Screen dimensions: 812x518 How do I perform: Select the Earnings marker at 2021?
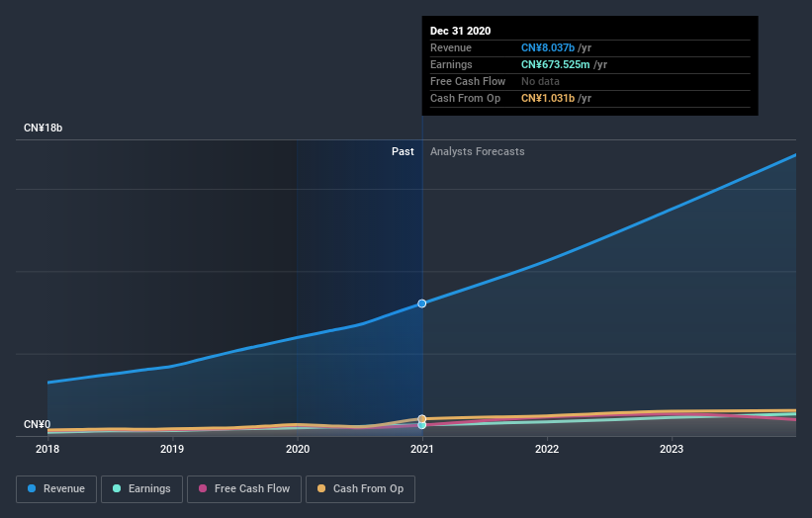pos(422,425)
